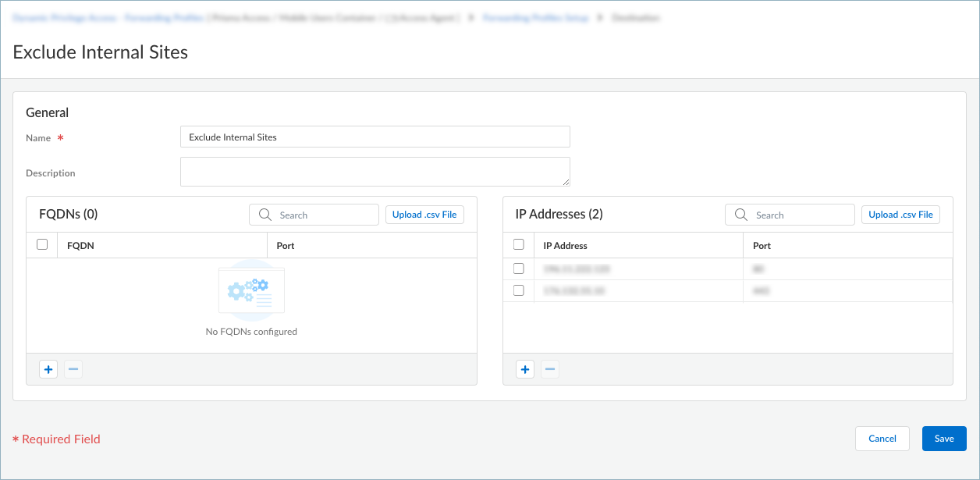Add a new IP address with plus icon

pyautogui.click(x=525, y=369)
